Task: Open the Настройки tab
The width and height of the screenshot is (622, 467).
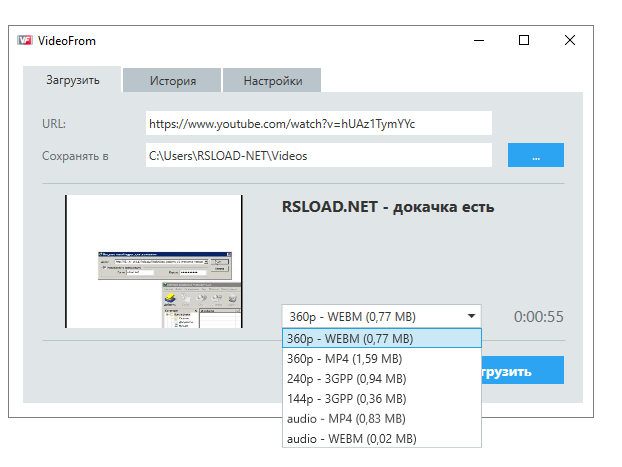Action: pos(272,81)
